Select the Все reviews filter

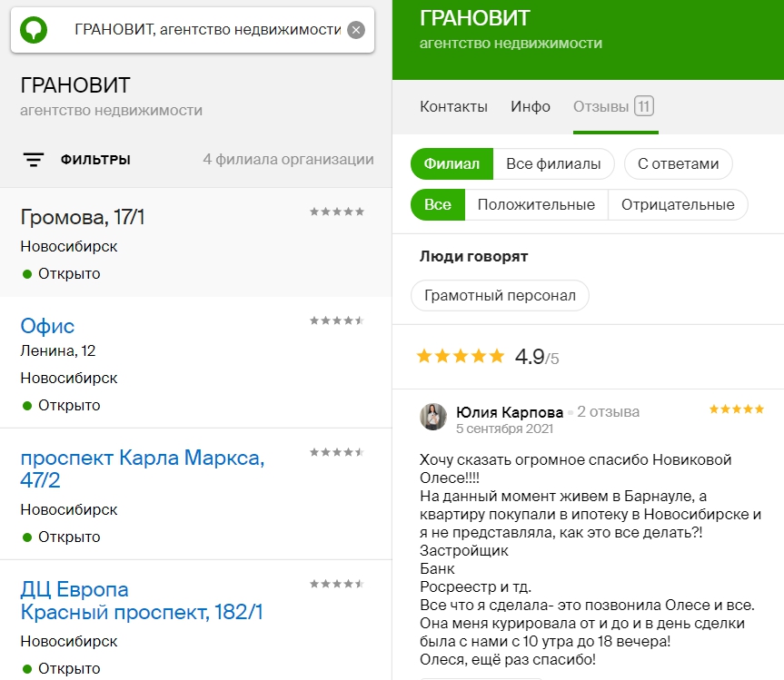(x=438, y=205)
